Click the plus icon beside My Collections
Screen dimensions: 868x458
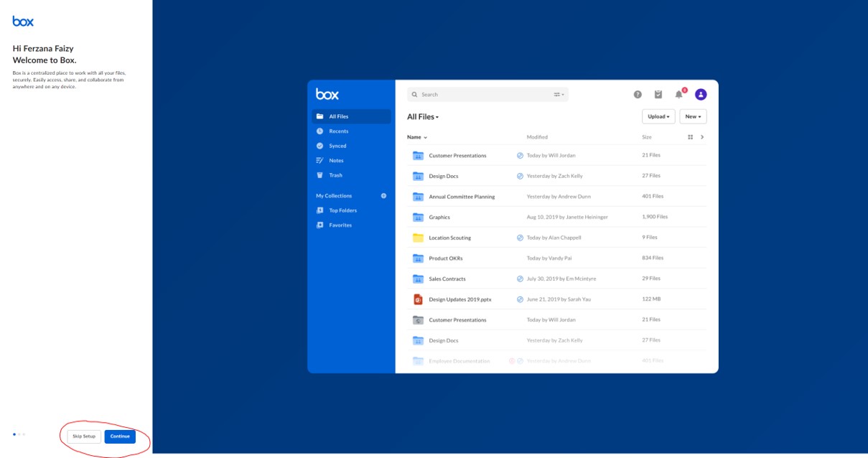coord(383,195)
